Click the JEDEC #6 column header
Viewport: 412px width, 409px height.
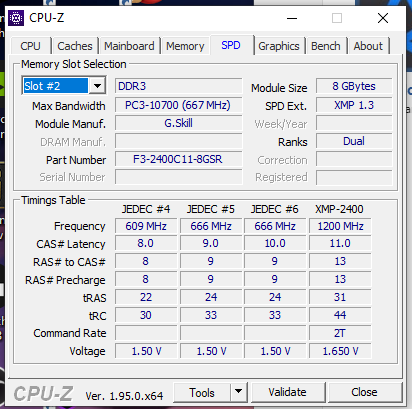pos(275,209)
